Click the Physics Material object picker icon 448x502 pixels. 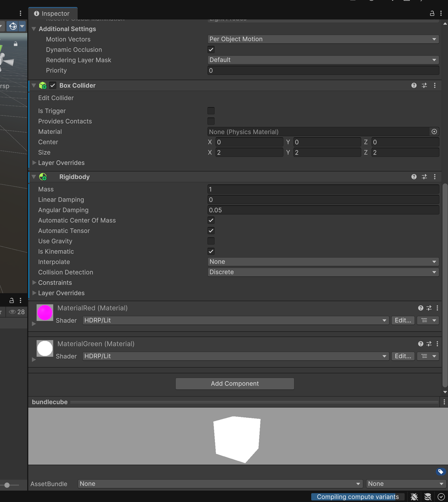(434, 132)
